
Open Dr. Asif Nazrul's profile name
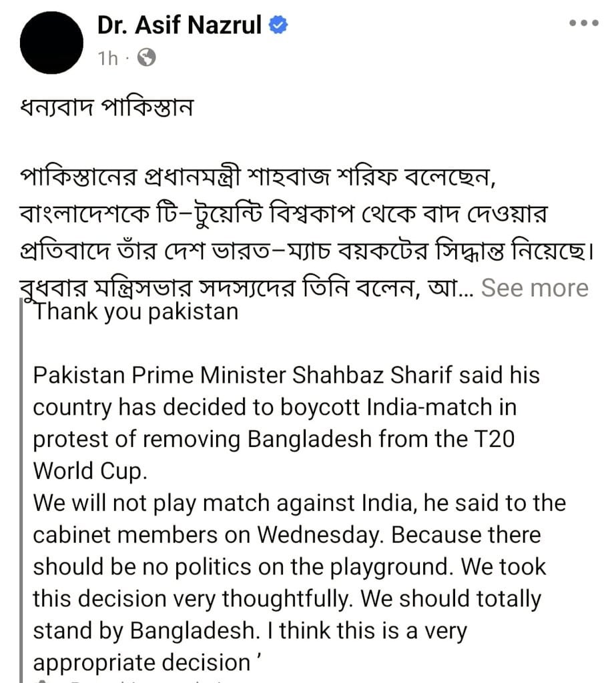[x=182, y=25]
